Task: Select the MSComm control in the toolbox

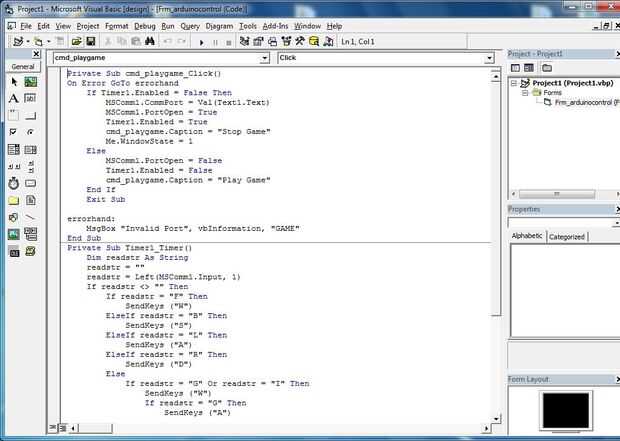Action: pos(30,251)
